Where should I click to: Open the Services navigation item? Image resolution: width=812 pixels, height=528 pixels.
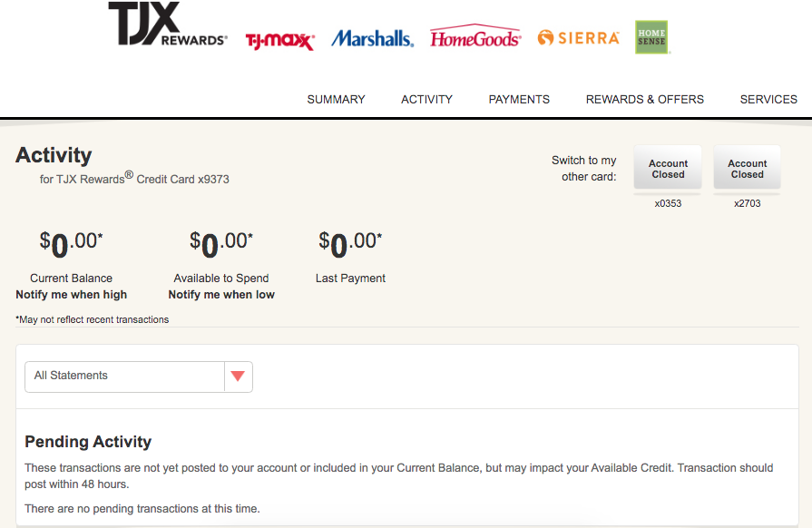[x=768, y=100]
